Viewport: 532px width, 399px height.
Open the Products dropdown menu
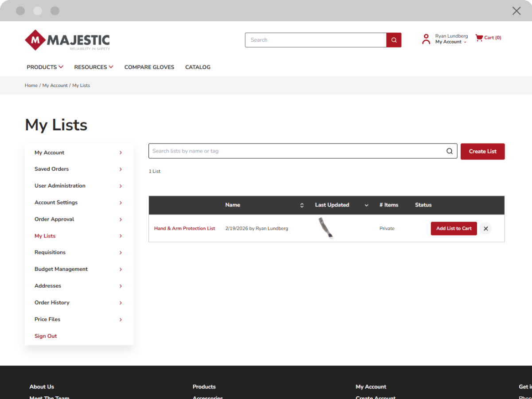point(44,67)
